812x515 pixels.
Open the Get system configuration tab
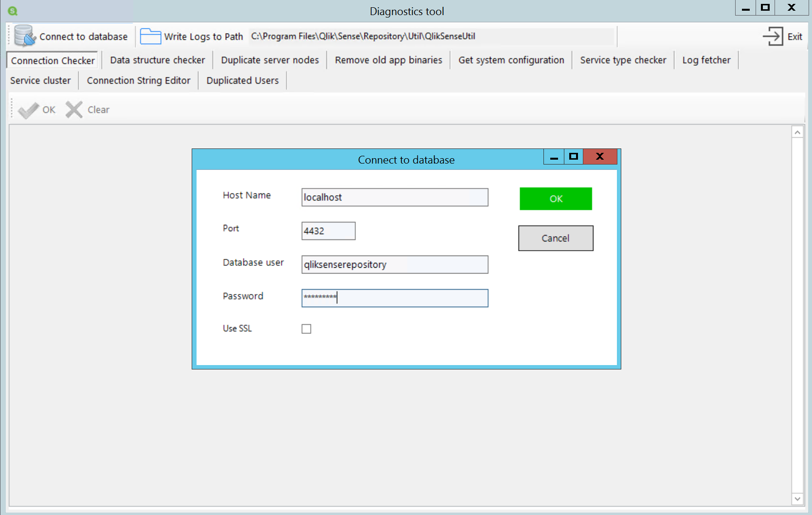tap(511, 60)
